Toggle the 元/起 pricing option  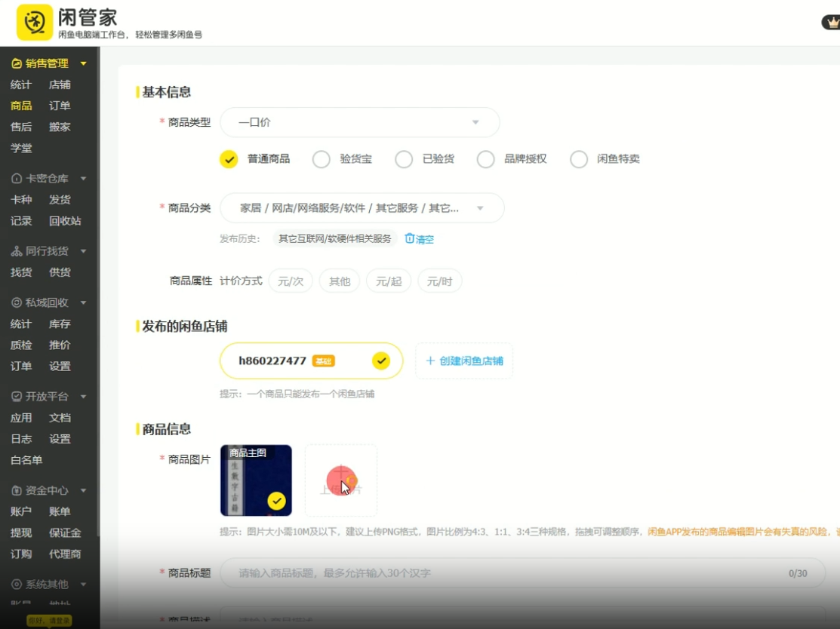[x=389, y=281]
